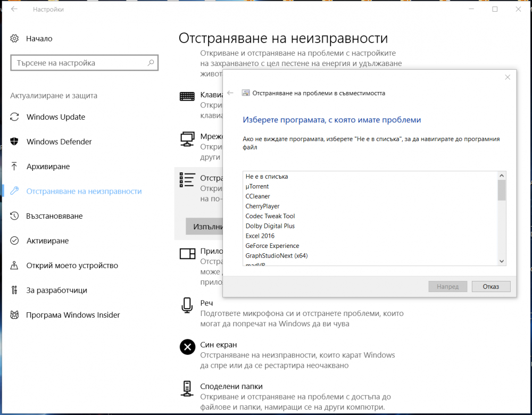Click the search magnifier icon
This screenshot has height=415, width=532.
click(x=151, y=63)
